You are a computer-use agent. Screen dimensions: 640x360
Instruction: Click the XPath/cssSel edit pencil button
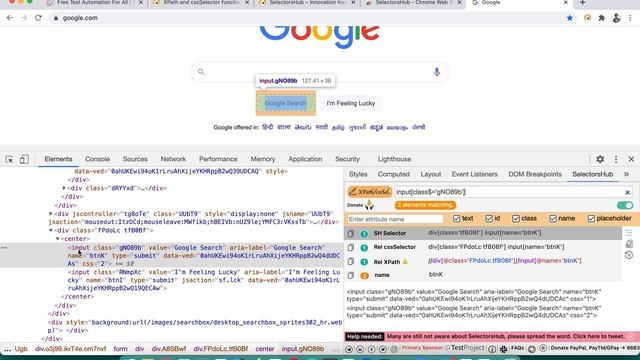(x=370, y=192)
